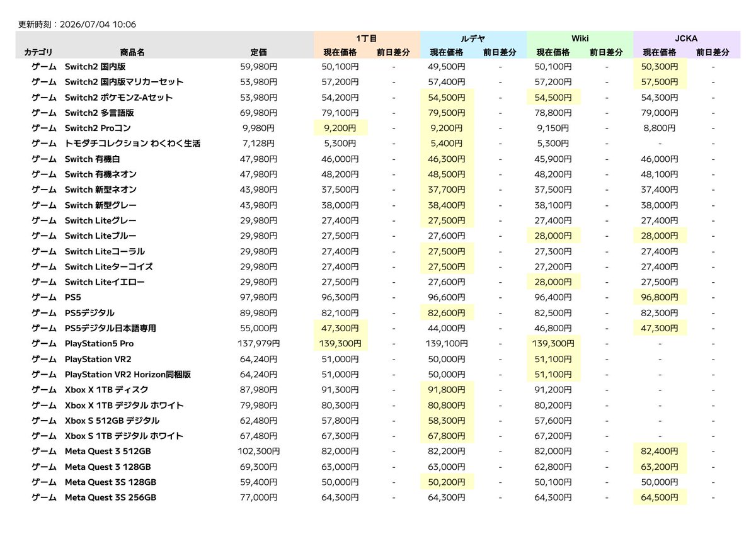Select product name Switch Liteターコイズ

109,266
